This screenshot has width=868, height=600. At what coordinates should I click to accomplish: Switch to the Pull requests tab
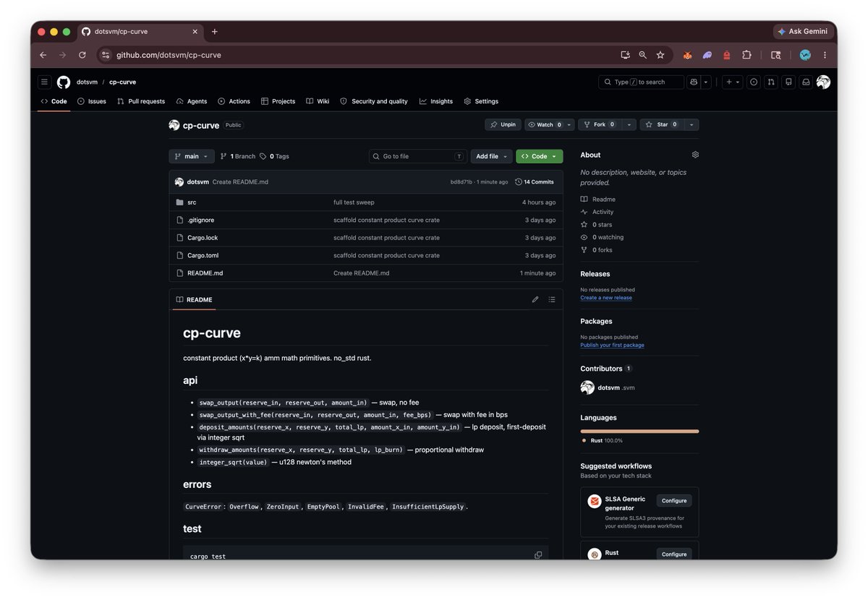(x=141, y=101)
